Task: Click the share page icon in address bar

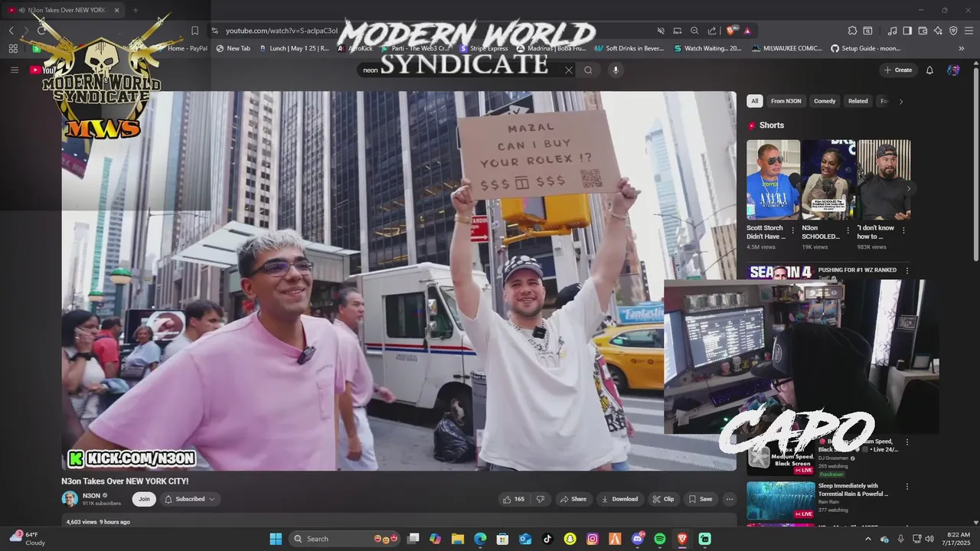Action: [x=712, y=31]
